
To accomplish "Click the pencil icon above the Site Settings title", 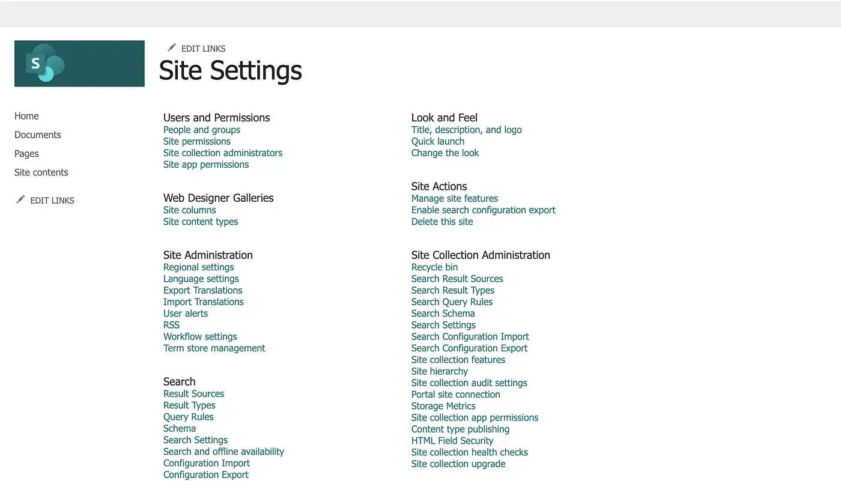I will click(172, 47).
